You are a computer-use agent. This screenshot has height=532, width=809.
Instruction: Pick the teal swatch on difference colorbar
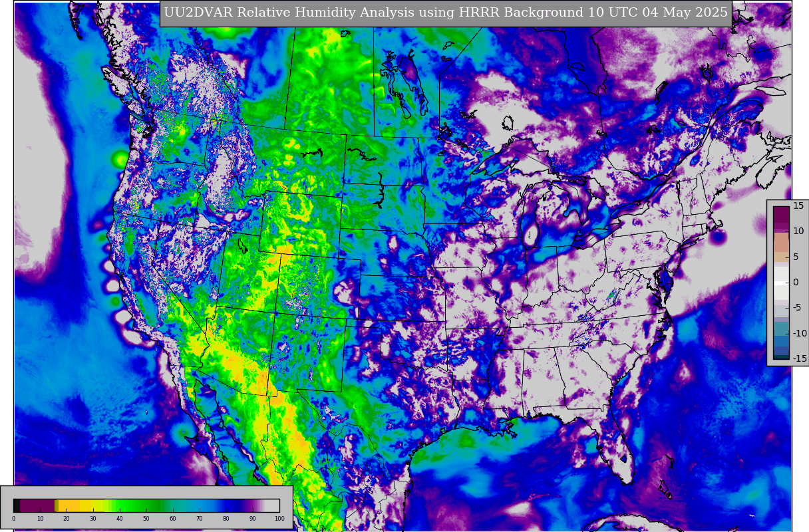(x=781, y=329)
